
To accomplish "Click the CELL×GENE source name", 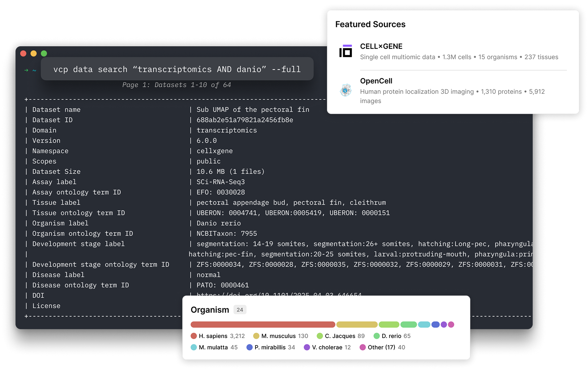I will click(381, 46).
